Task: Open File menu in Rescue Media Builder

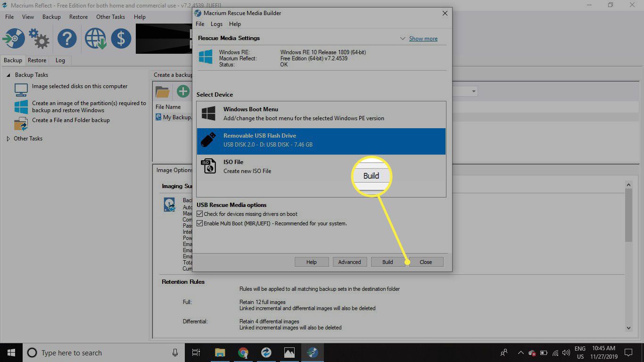Action: (200, 24)
